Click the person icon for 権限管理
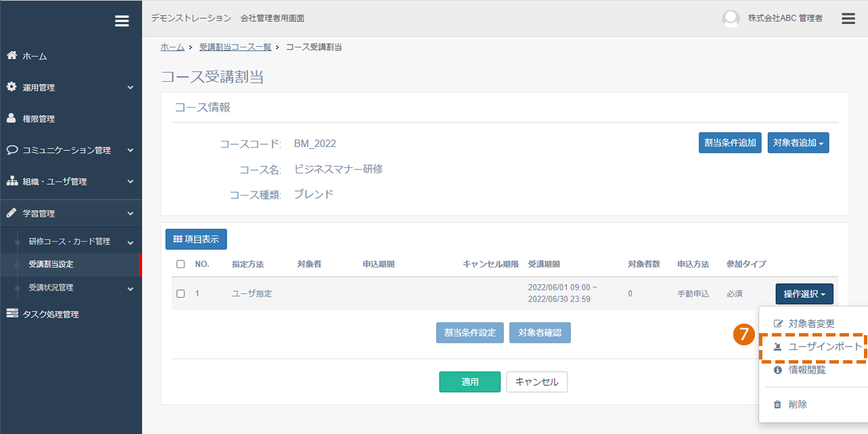 point(12,118)
